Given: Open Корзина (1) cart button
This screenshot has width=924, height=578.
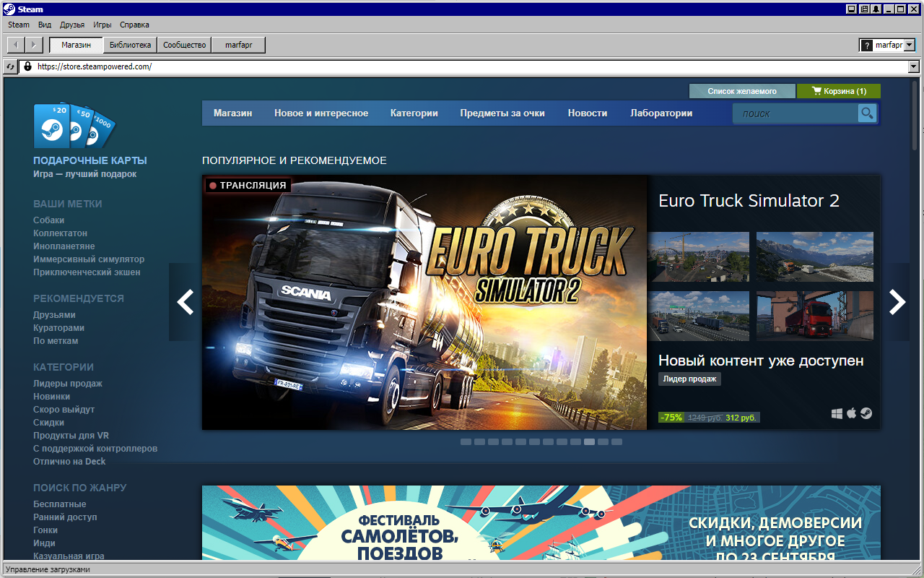Looking at the screenshot, I should [x=839, y=91].
